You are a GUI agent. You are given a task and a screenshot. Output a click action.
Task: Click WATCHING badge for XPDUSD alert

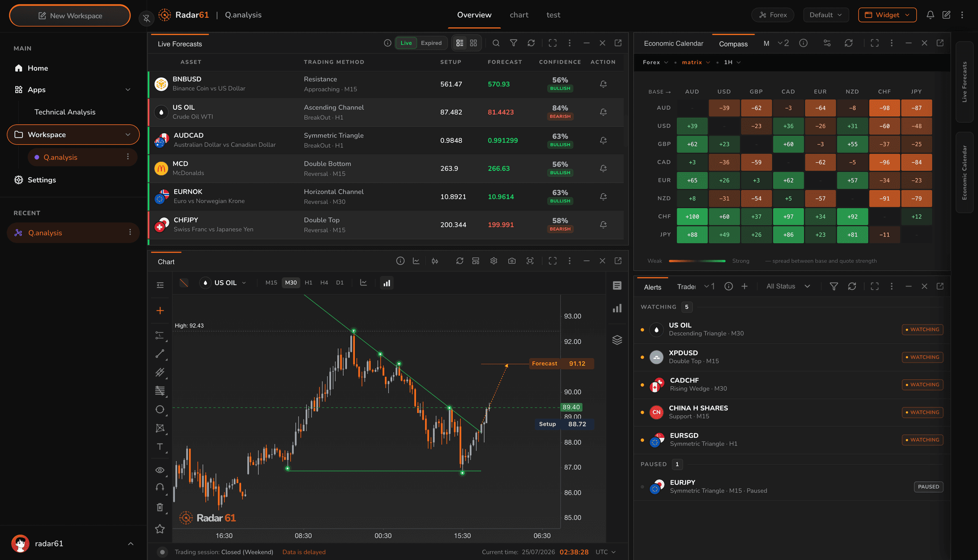pos(922,357)
